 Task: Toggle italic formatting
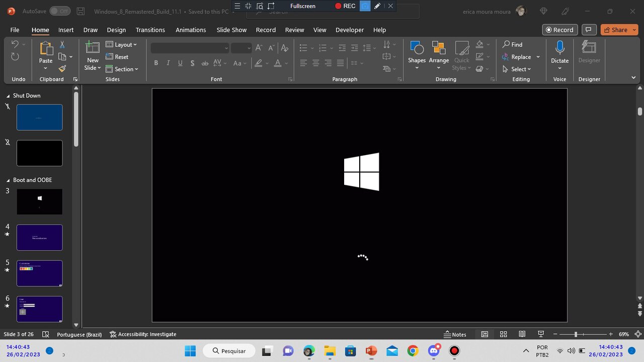coord(168,63)
